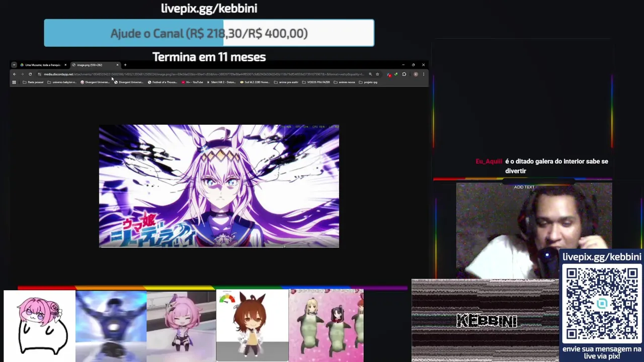Open the browser profile avatar
The image size is (644, 362).
[416, 74]
